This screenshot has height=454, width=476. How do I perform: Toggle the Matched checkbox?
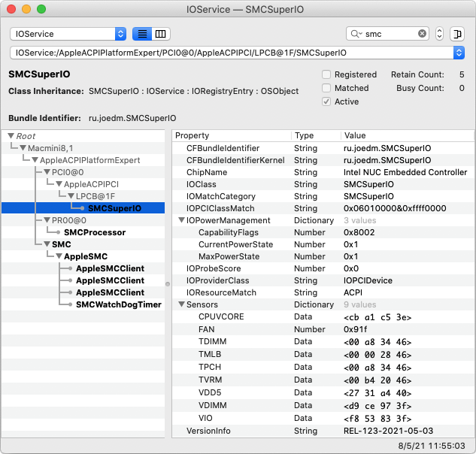pos(326,88)
